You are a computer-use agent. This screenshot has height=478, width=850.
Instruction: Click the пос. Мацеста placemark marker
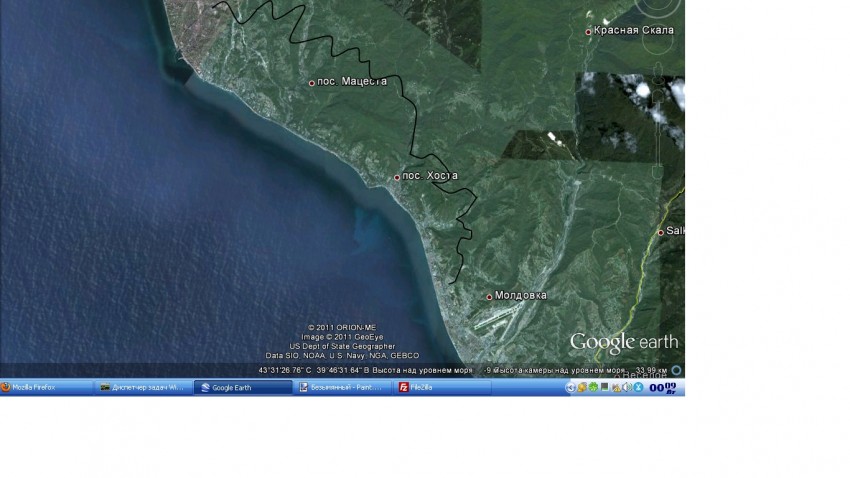pyautogui.click(x=312, y=82)
